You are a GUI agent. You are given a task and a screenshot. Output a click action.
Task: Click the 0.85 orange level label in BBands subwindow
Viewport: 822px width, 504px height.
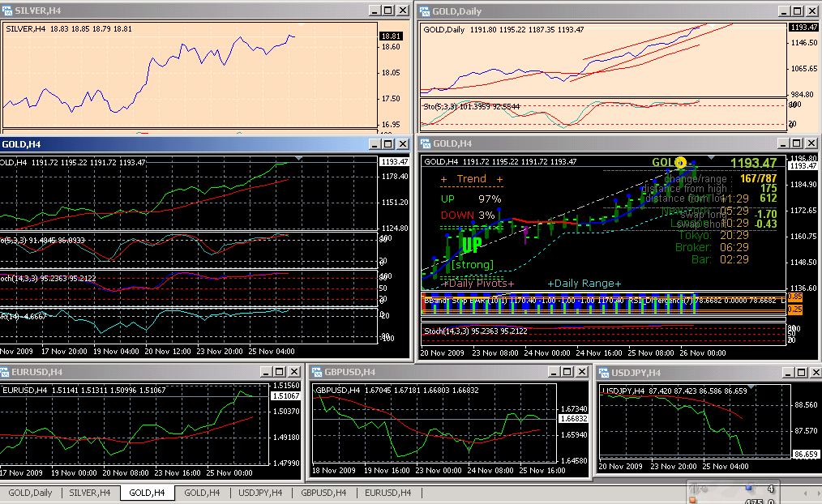(x=794, y=297)
